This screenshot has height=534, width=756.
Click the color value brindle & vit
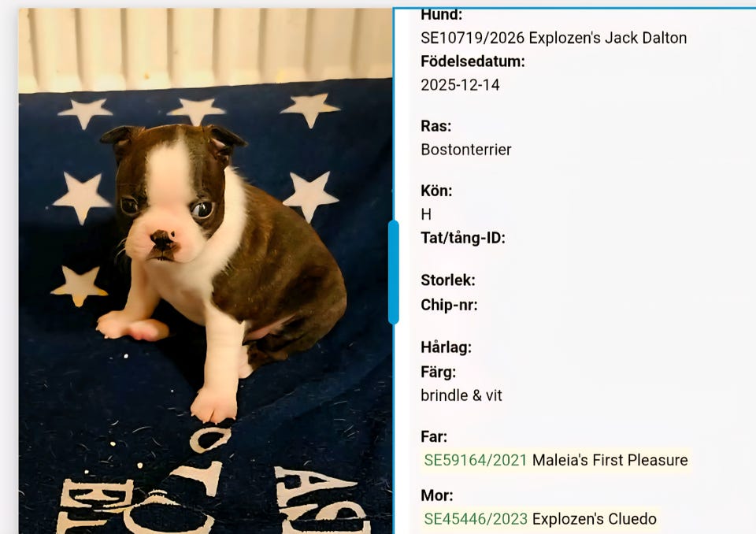point(461,395)
